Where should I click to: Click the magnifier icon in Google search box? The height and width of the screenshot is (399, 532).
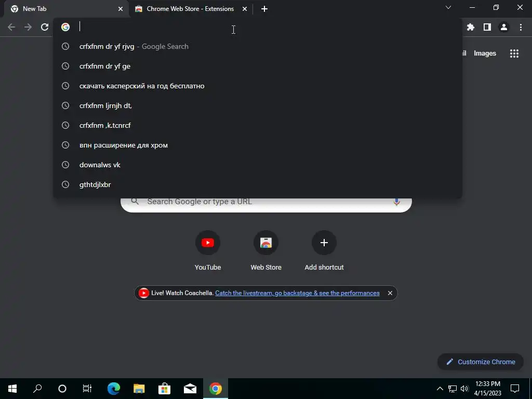tap(135, 201)
